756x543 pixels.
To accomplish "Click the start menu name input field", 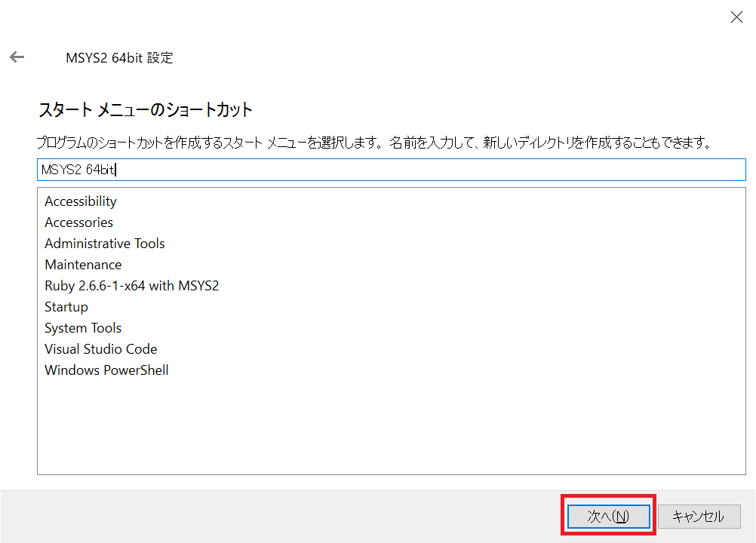I will (x=391, y=170).
